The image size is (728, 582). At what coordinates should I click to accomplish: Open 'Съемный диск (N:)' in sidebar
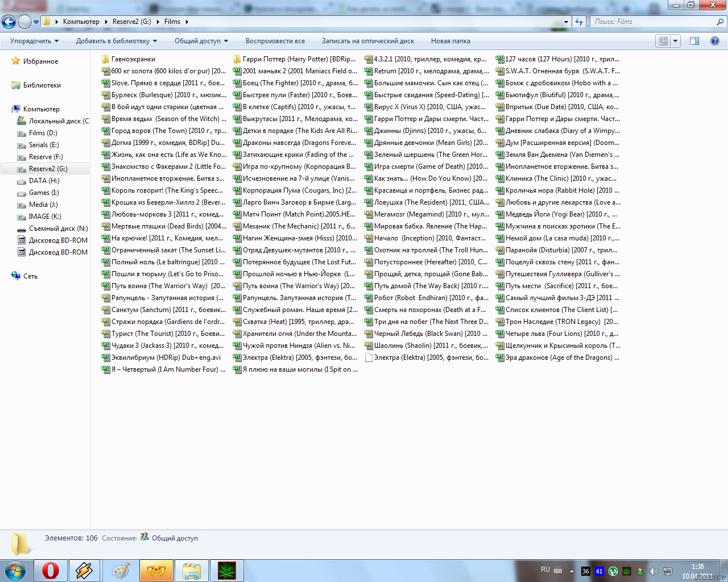(58, 228)
